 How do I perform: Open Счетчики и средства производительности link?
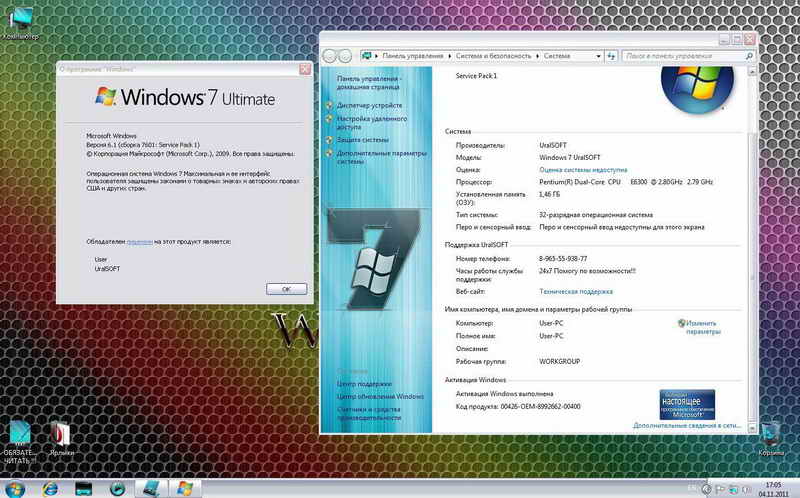(368, 413)
